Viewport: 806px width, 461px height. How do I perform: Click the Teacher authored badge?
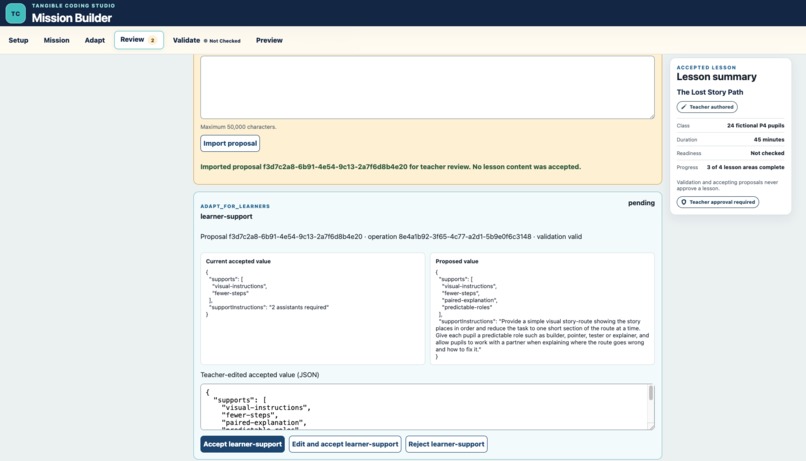tap(707, 107)
